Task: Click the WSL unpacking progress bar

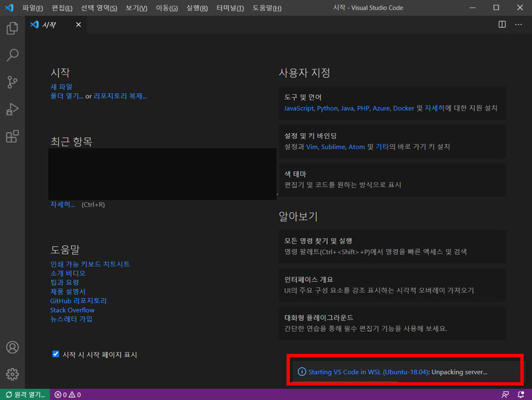Action: (x=345, y=382)
